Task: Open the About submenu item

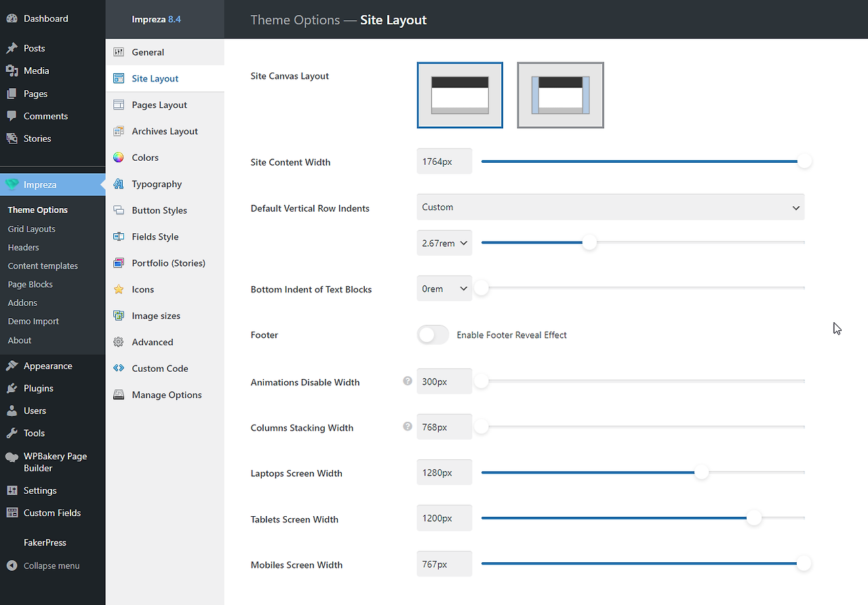Action: pos(20,340)
